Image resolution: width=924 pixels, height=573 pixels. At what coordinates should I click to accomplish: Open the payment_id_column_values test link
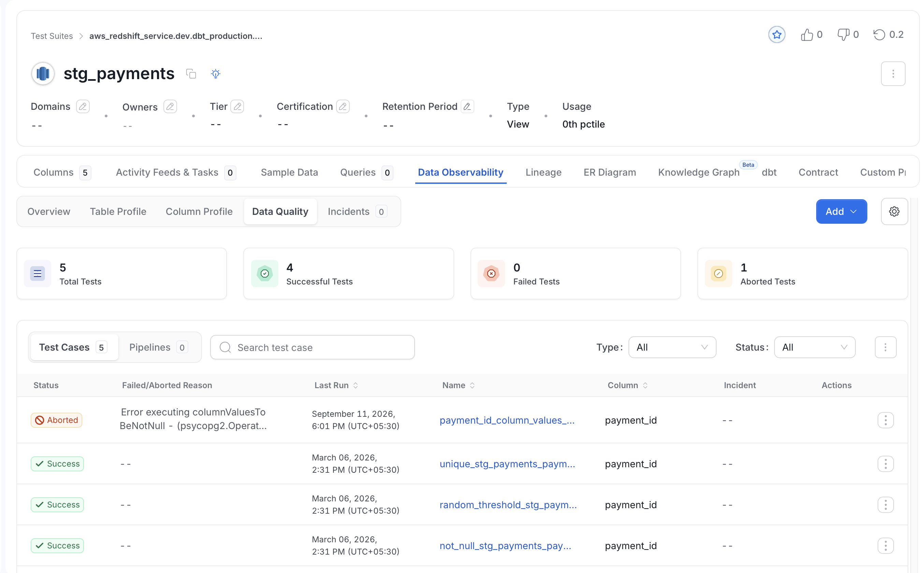[x=507, y=420]
